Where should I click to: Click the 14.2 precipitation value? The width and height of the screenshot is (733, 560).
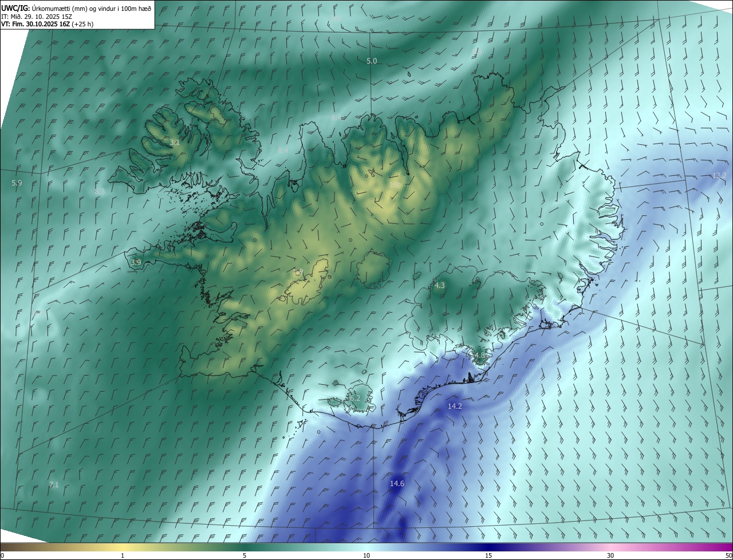point(455,406)
